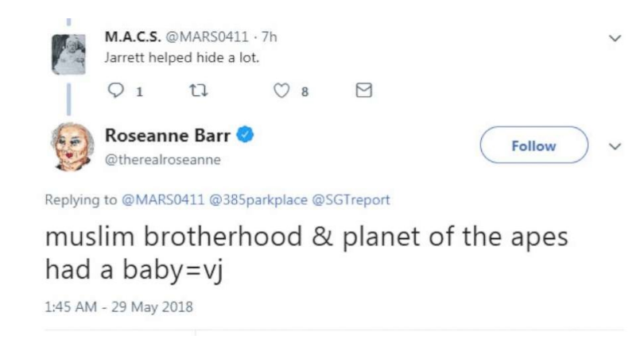Click the Roseanne Barr display name
644x347 pixels.
(x=169, y=137)
